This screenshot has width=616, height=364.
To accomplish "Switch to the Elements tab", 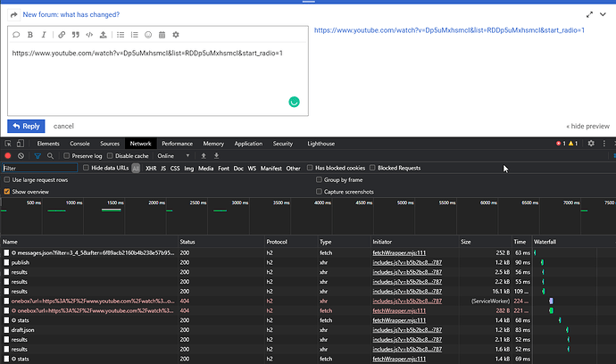I will click(48, 144).
